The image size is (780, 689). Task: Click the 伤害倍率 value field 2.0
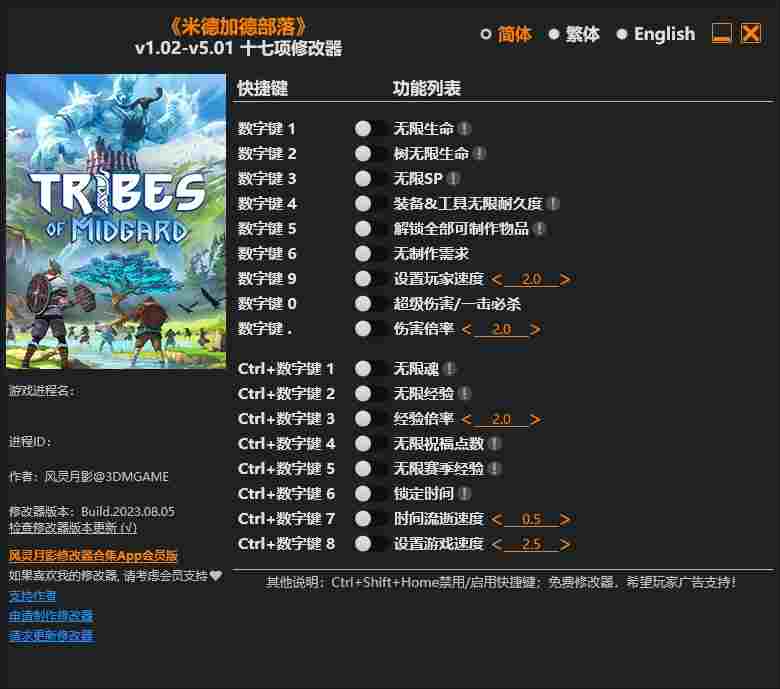click(x=500, y=329)
